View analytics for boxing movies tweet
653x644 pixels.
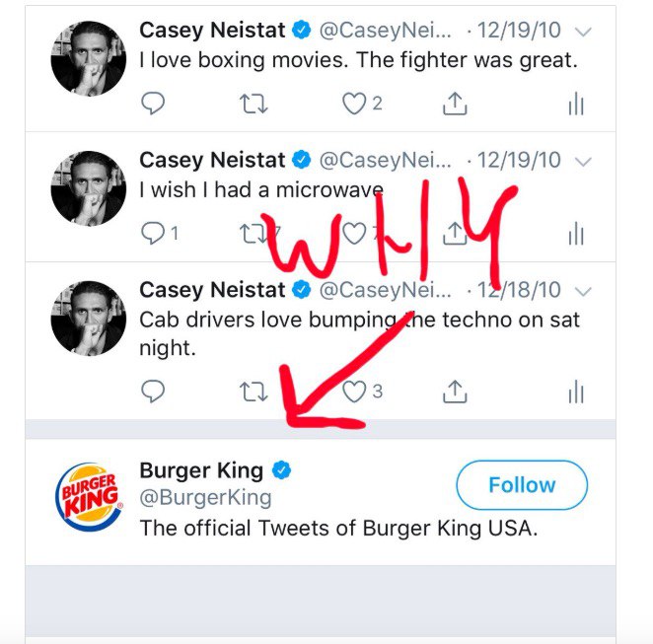tap(576, 104)
